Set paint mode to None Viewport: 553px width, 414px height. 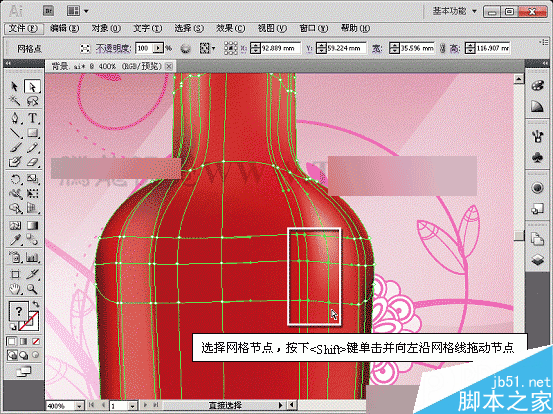36,341
